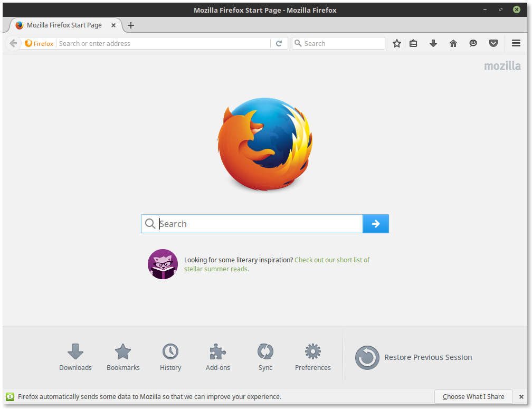The width and height of the screenshot is (532, 409).
Task: Dismiss the data sharing notification bar
Action: click(x=521, y=396)
